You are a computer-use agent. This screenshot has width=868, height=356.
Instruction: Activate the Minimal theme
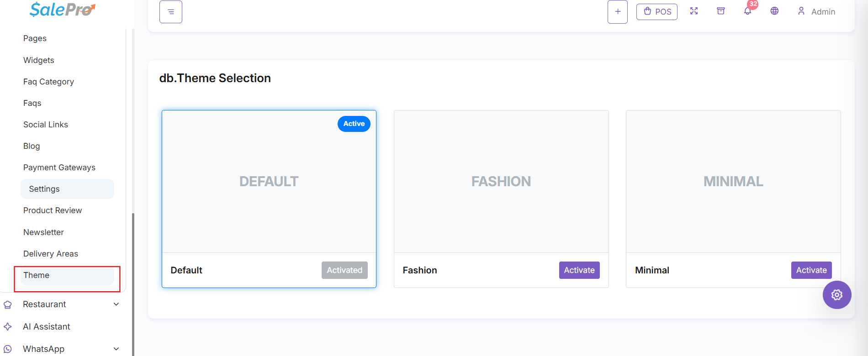(x=811, y=270)
